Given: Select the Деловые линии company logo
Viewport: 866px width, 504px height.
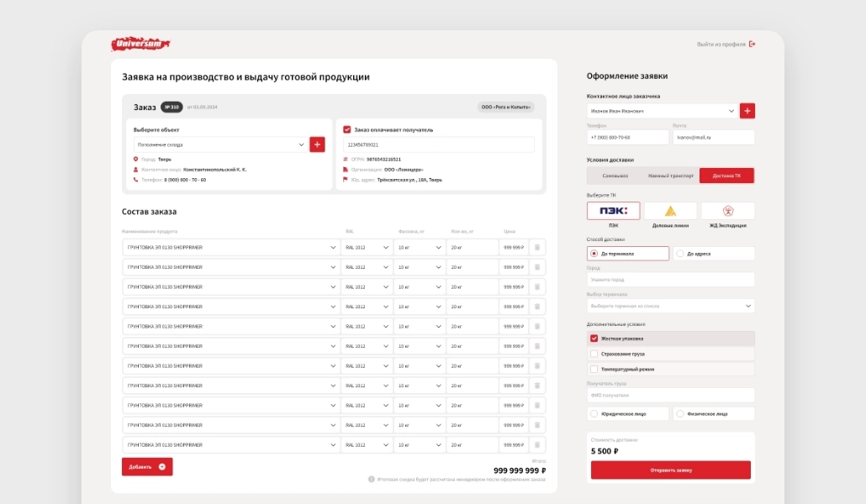Looking at the screenshot, I should coord(670,211).
